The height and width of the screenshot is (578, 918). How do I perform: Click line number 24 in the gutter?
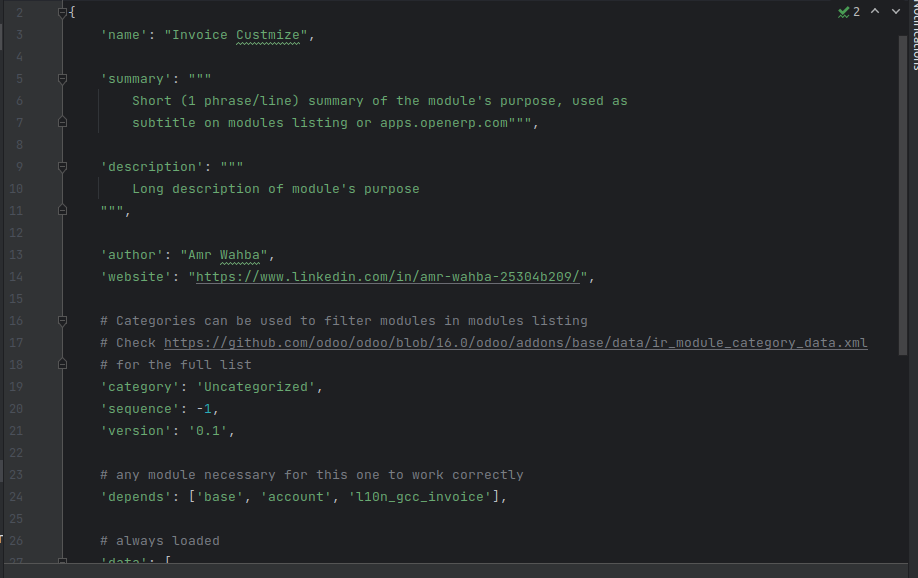coord(16,497)
